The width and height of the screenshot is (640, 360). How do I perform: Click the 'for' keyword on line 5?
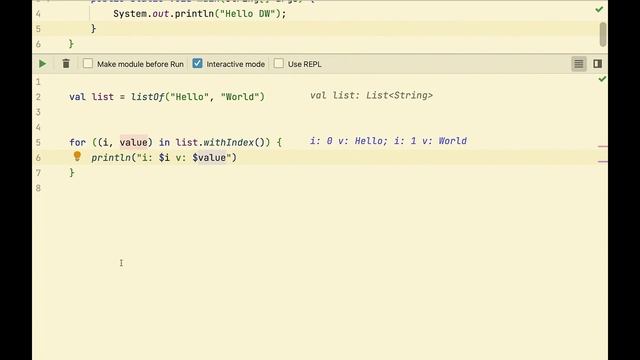click(78, 142)
